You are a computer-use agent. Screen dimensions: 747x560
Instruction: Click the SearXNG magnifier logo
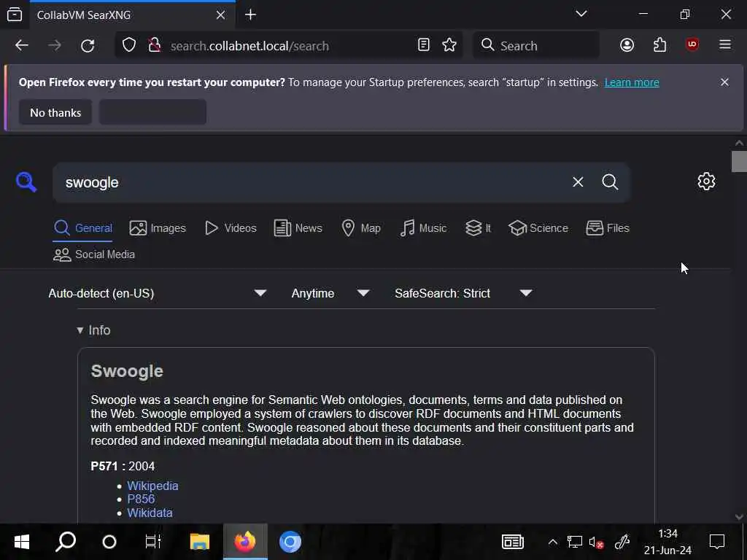(x=26, y=182)
